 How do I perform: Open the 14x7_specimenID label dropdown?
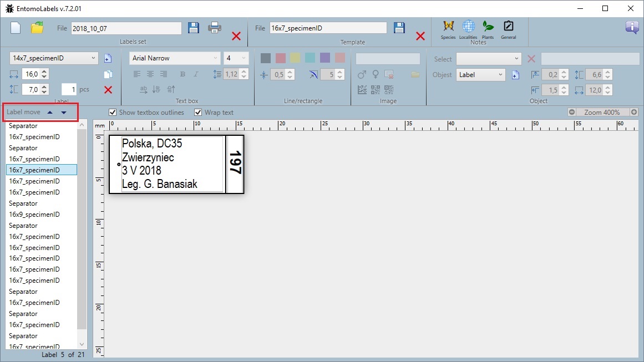tap(93, 58)
